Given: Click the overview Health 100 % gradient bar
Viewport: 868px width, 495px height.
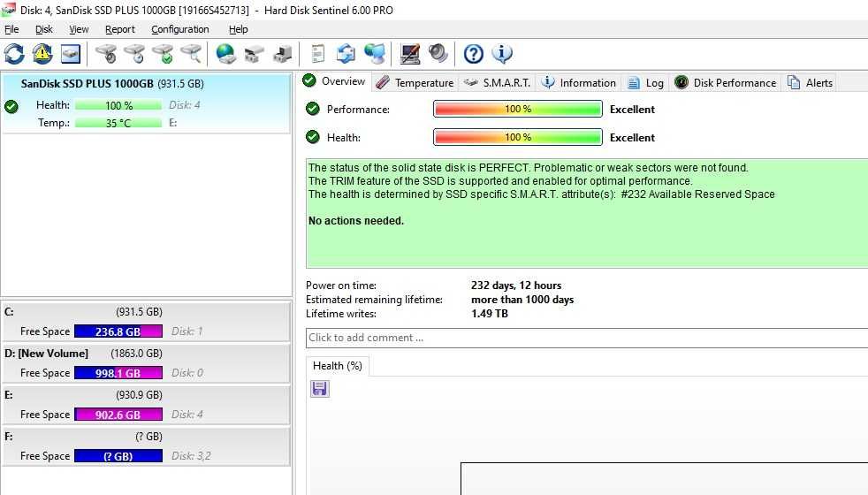Looking at the screenshot, I should 518,137.
